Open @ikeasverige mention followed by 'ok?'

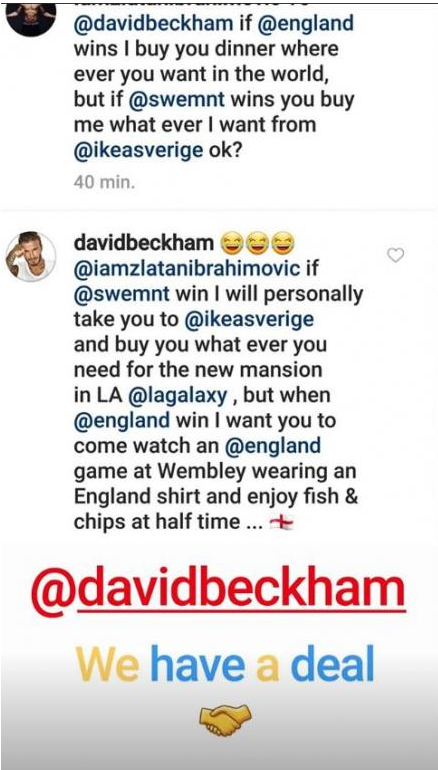[x=138, y=151]
